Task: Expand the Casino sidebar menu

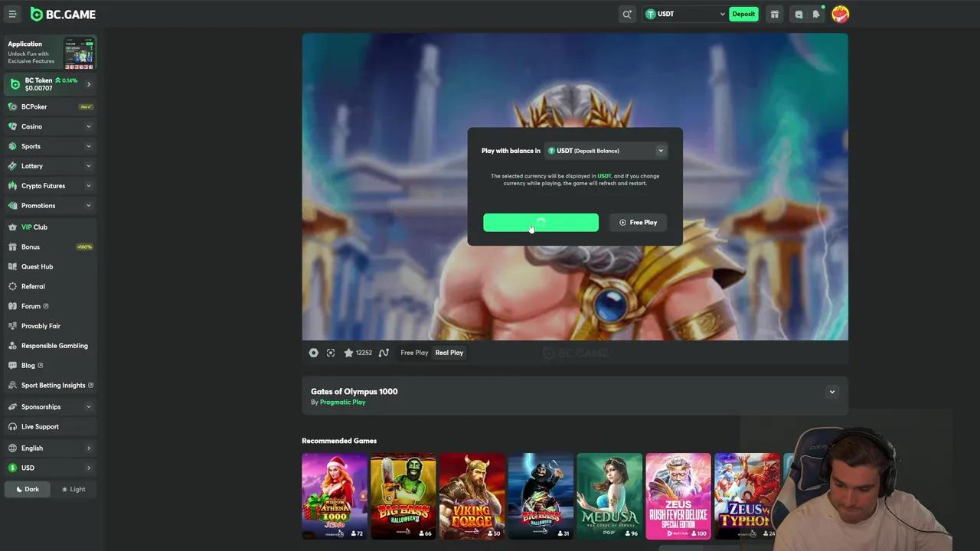Action: click(x=31, y=126)
